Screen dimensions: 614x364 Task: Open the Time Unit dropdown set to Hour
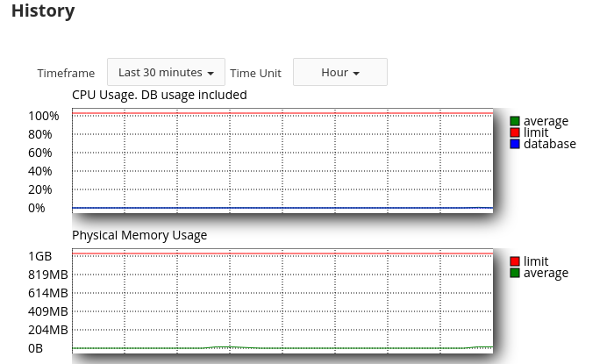340,72
